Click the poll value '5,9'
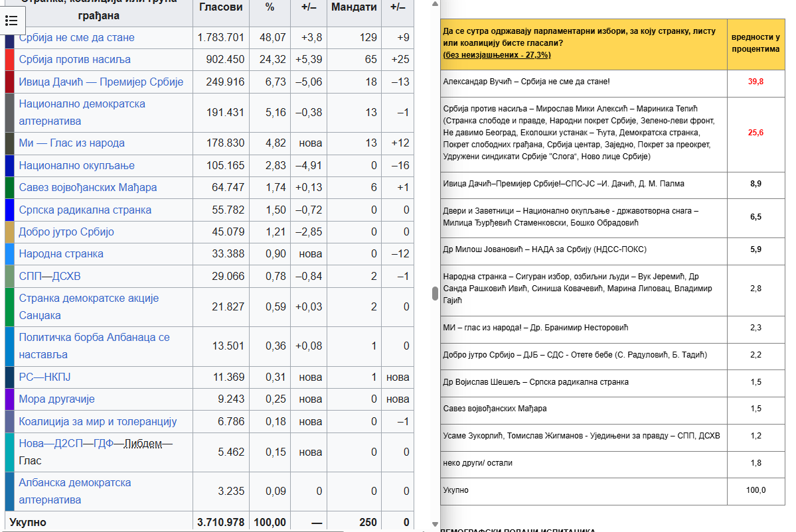This screenshot has height=532, width=796. (x=756, y=249)
